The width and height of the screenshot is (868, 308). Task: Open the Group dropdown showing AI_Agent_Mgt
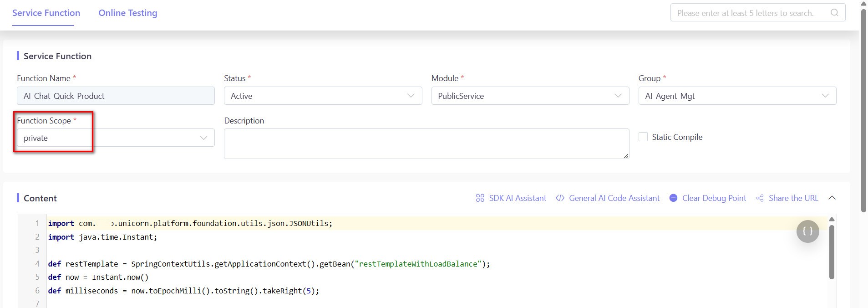(737, 96)
